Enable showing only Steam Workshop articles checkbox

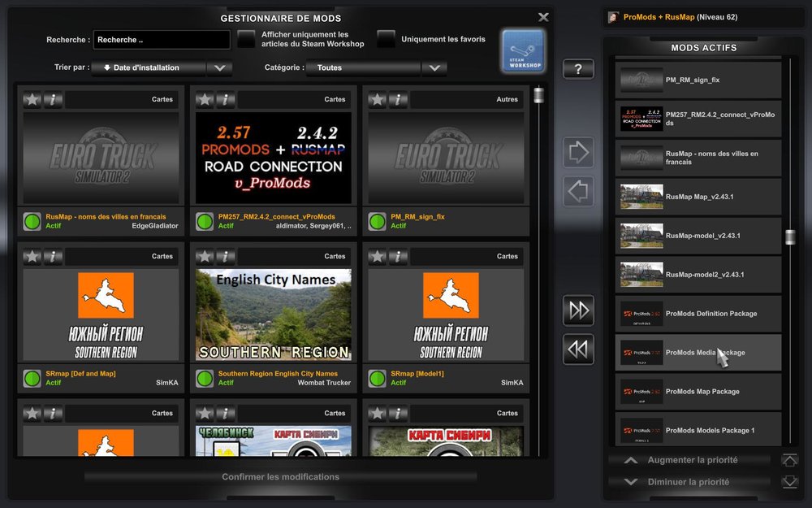246,39
